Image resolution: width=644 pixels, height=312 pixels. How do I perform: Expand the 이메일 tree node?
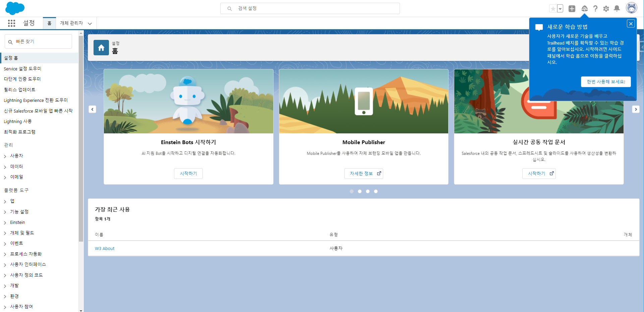5,177
